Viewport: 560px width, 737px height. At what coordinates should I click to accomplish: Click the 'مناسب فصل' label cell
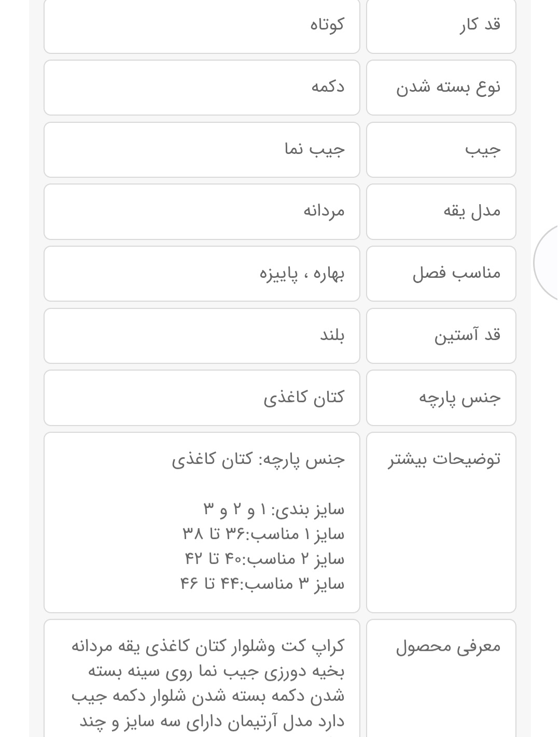click(441, 273)
